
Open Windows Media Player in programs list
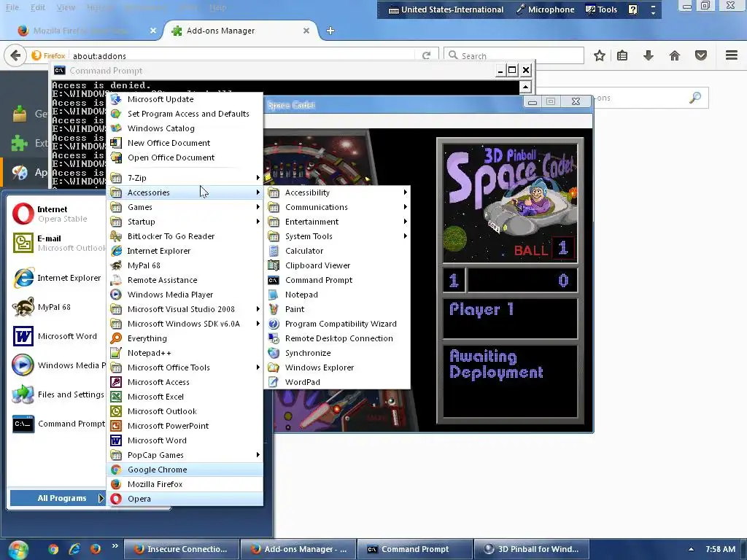click(185, 295)
